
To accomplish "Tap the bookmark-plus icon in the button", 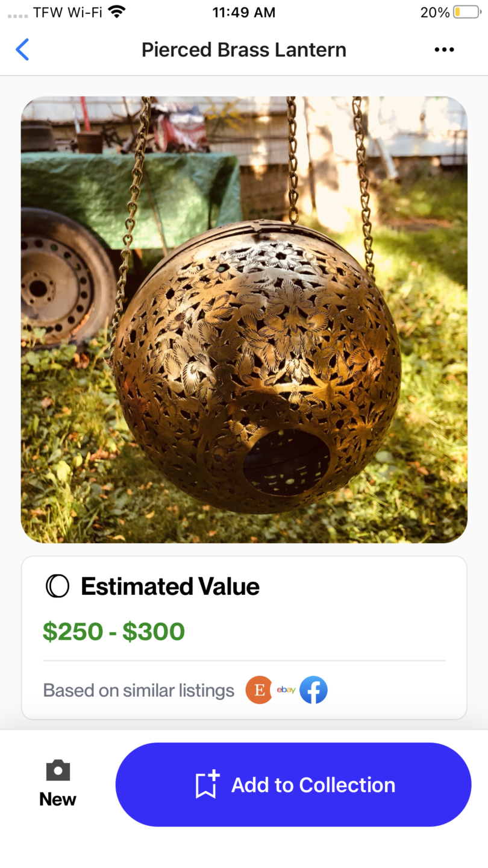I will click(207, 785).
